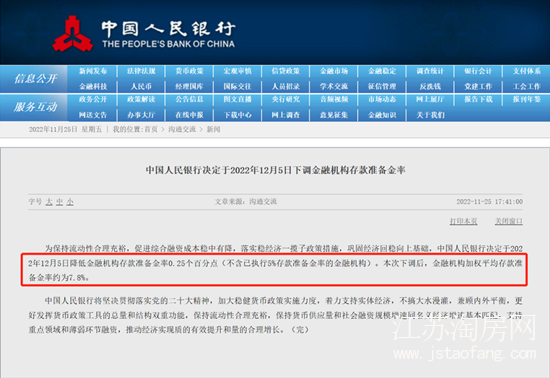The height and width of the screenshot is (378, 550).
Task: Go to 反洗钱 section
Action: (430, 86)
